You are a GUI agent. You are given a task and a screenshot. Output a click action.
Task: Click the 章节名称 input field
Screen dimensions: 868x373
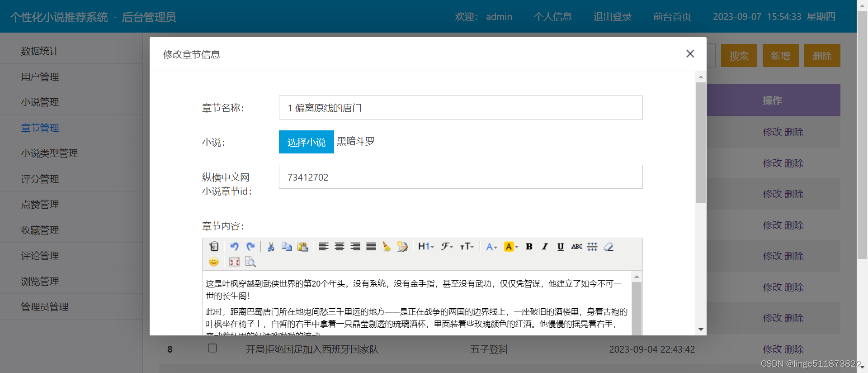tap(461, 108)
